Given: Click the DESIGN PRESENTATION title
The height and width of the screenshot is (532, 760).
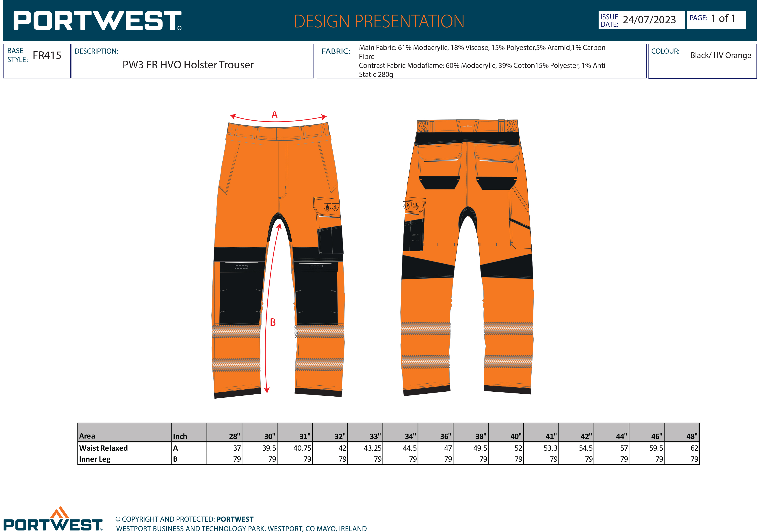Looking at the screenshot, I should (379, 21).
